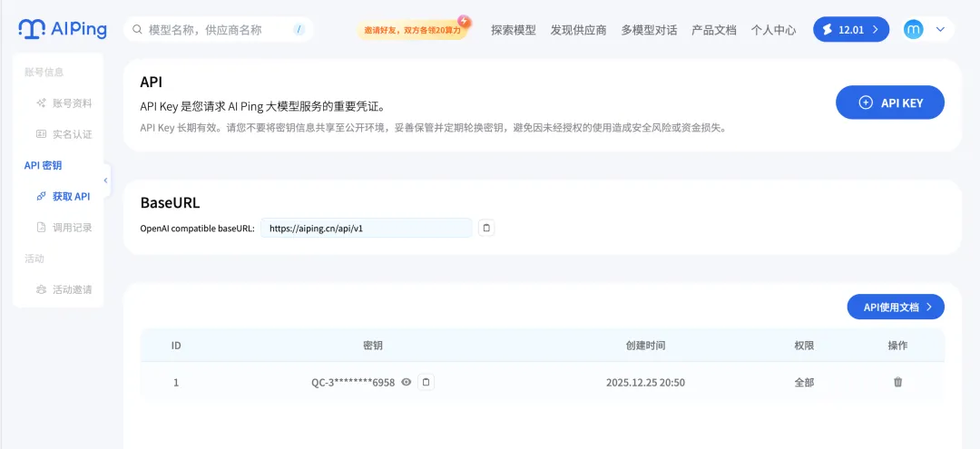Image resolution: width=980 pixels, height=449 pixels.
Task: Open 多模型对话 in top navigation
Action: pyautogui.click(x=649, y=29)
